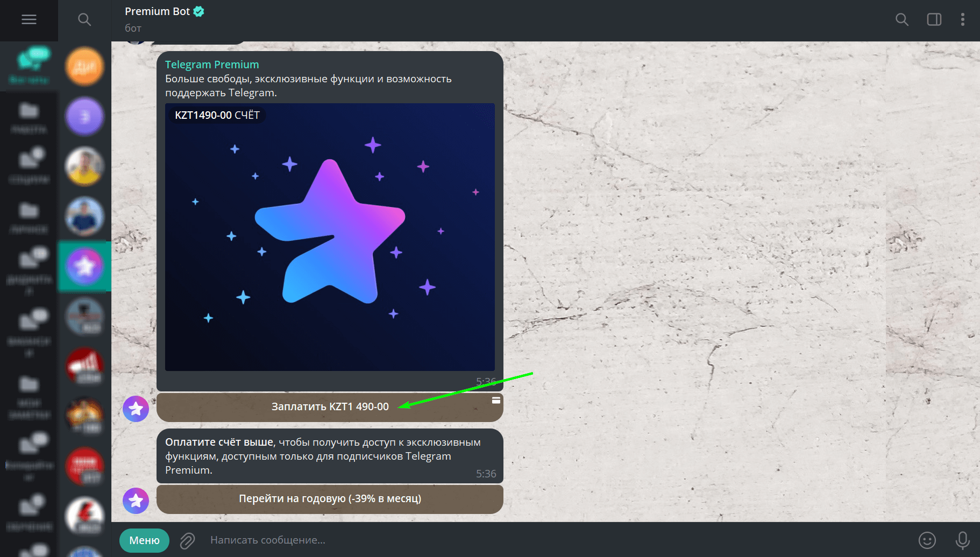The image size is (980, 557).
Task: Click the Заплатить KZT1 490-00 pay button
Action: [x=330, y=407]
